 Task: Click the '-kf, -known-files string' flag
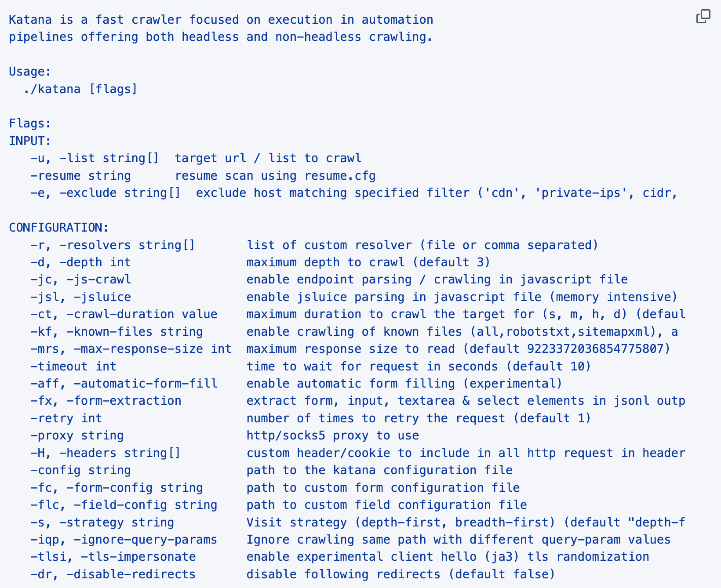click(x=117, y=332)
